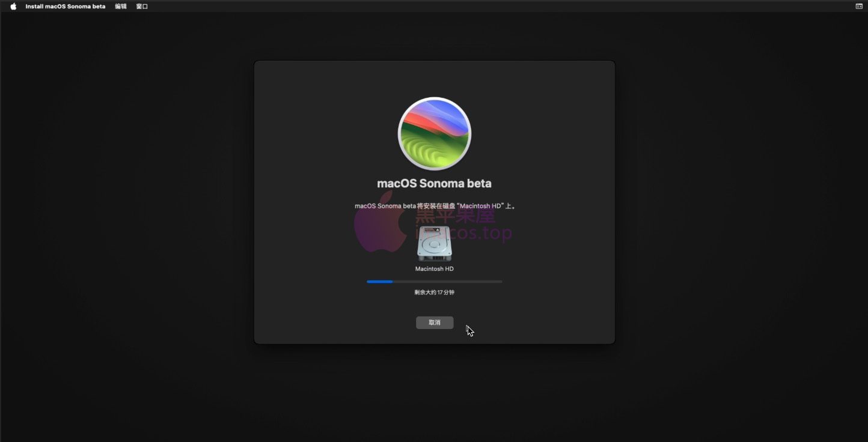Open the 窗口 menu
Viewport: 868px width, 442px height.
142,6
